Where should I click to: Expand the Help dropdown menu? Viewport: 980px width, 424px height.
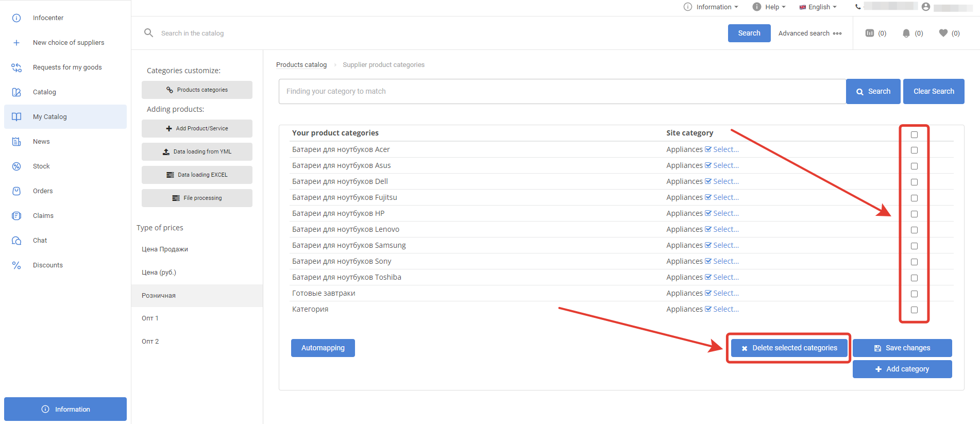[769, 7]
